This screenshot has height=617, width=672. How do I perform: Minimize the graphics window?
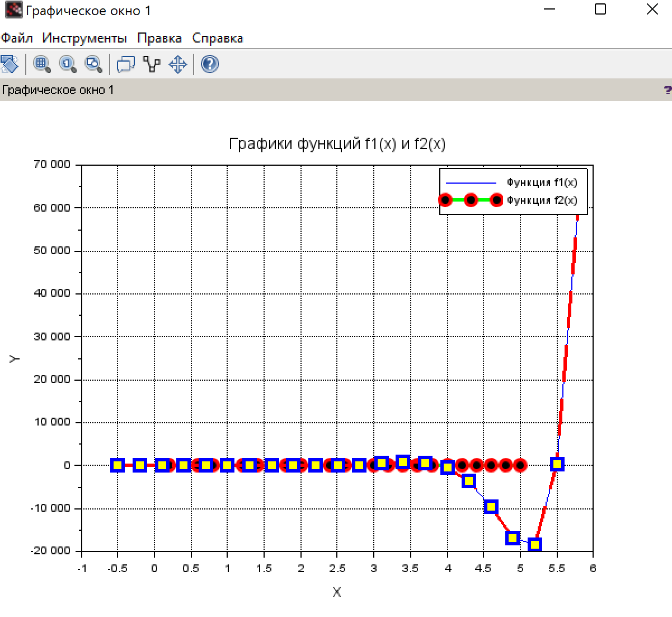coord(549,9)
